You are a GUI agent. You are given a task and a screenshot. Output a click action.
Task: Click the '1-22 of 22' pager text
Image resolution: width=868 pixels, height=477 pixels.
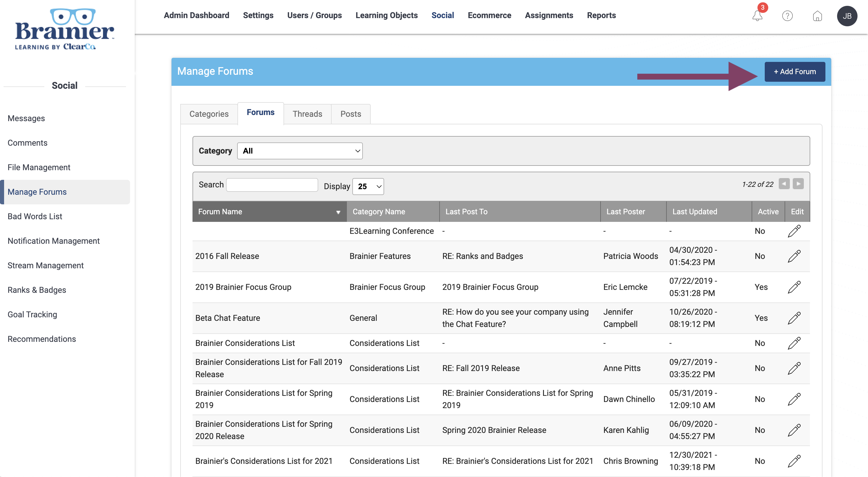pos(758,184)
